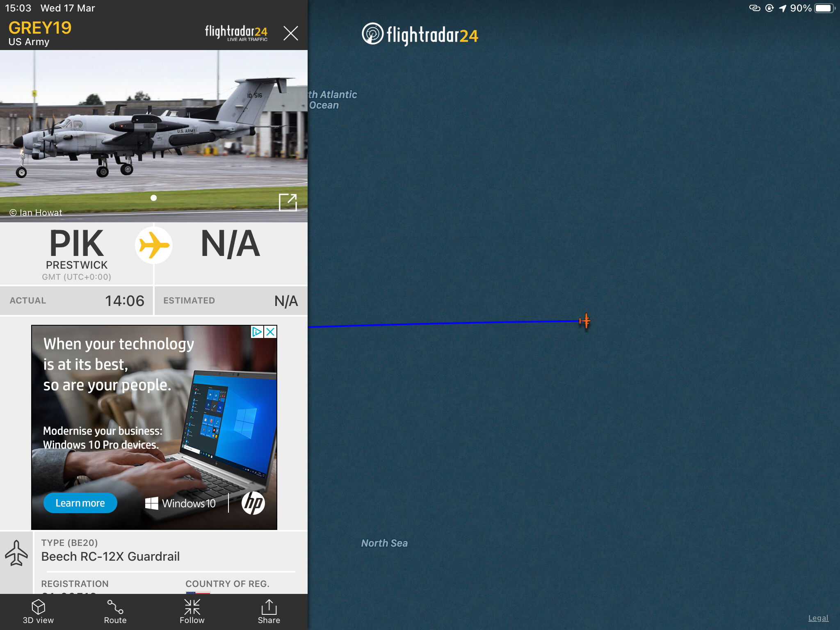The width and height of the screenshot is (840, 630).
Task: Tap the aircraft type icon
Action: tap(16, 553)
